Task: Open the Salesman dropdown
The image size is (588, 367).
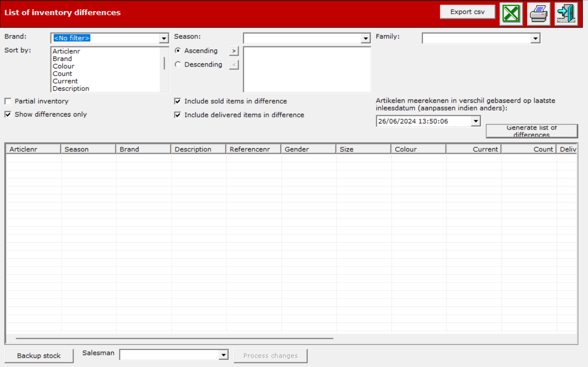Action: (x=223, y=355)
